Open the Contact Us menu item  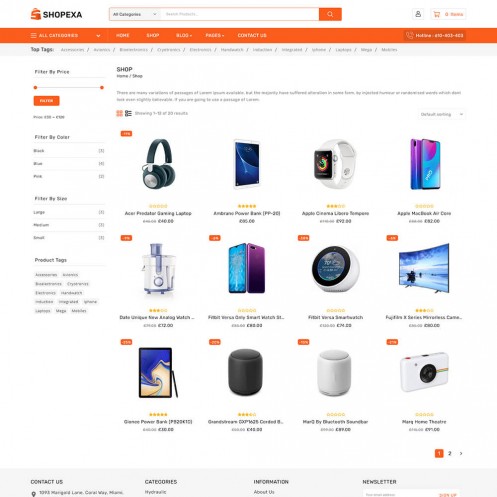click(x=252, y=35)
